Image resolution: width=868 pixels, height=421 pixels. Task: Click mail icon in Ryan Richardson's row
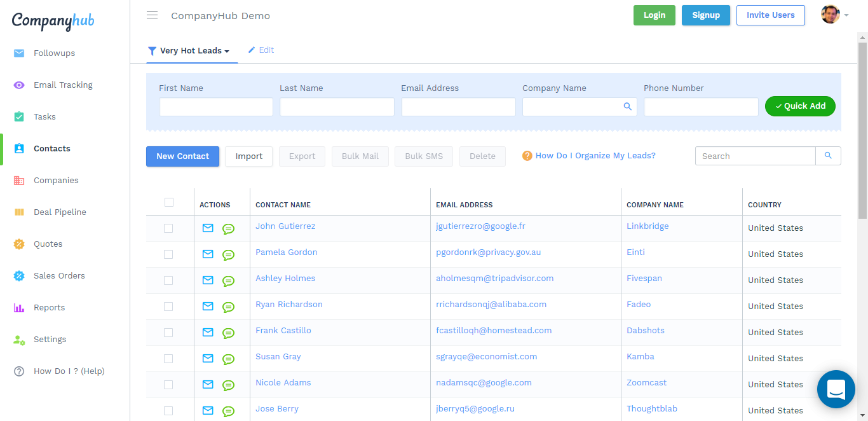click(208, 306)
